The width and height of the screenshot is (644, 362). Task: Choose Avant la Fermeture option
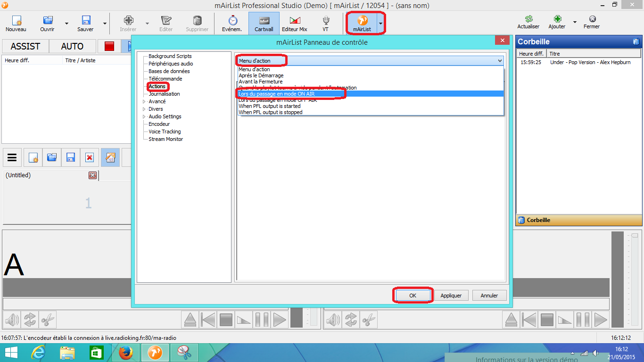pyautogui.click(x=371, y=82)
